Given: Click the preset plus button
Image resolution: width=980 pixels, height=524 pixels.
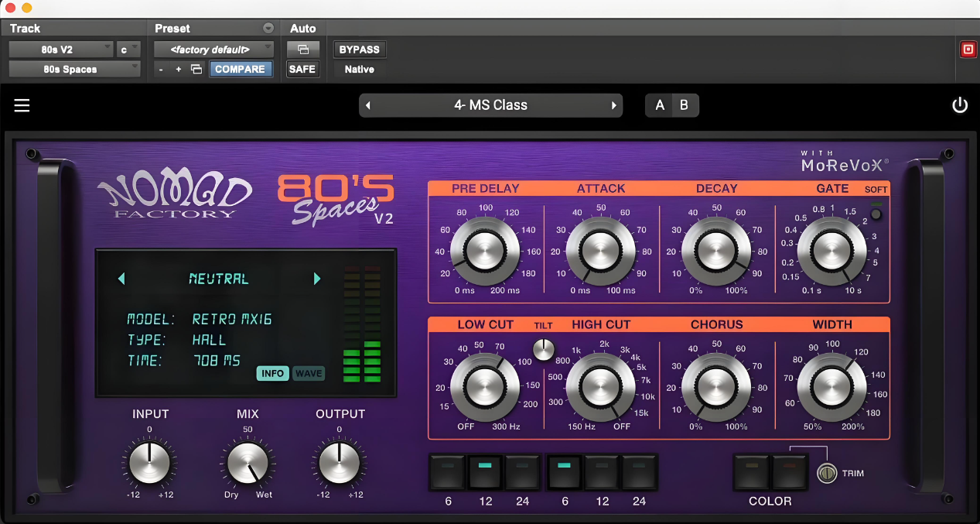Looking at the screenshot, I should pos(179,69).
